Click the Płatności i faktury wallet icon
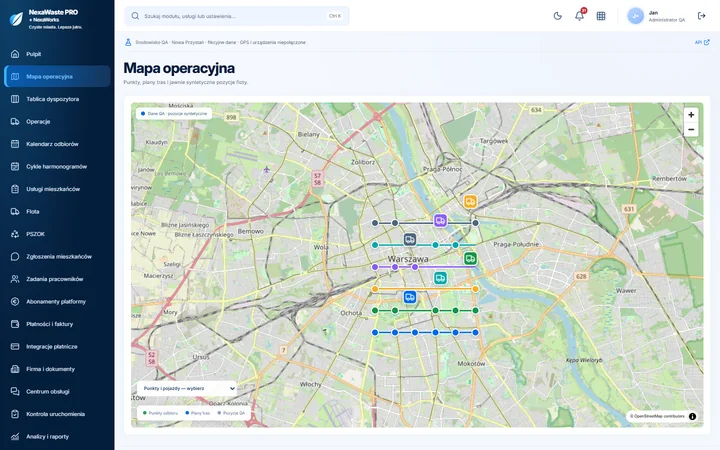Viewport: 720px width, 450px height. point(15,324)
